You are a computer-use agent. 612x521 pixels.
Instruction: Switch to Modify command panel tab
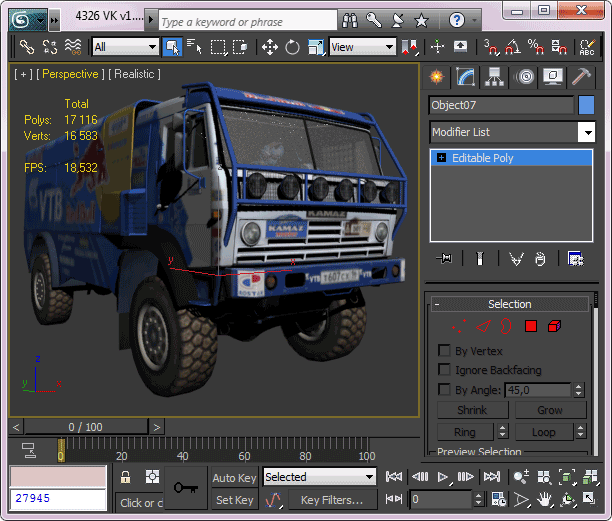tap(466, 76)
